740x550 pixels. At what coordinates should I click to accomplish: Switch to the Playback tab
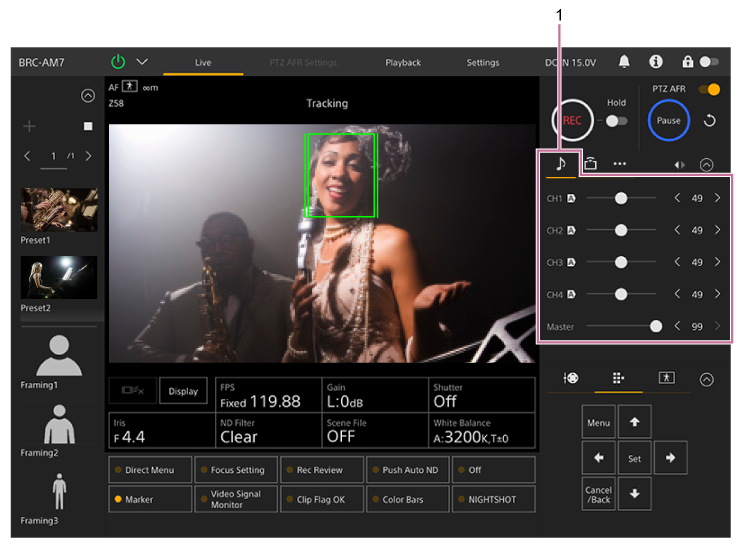(x=403, y=62)
